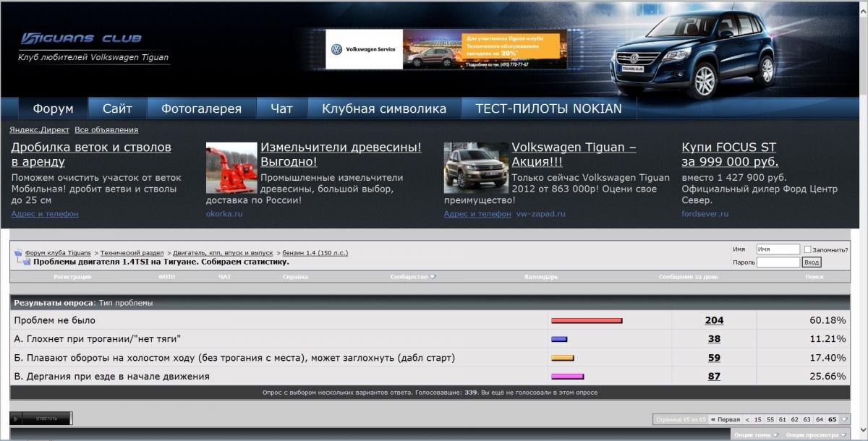868x441 pixels.
Task: Click the ОТВЕТИТЬ reply button
Action: [41, 418]
